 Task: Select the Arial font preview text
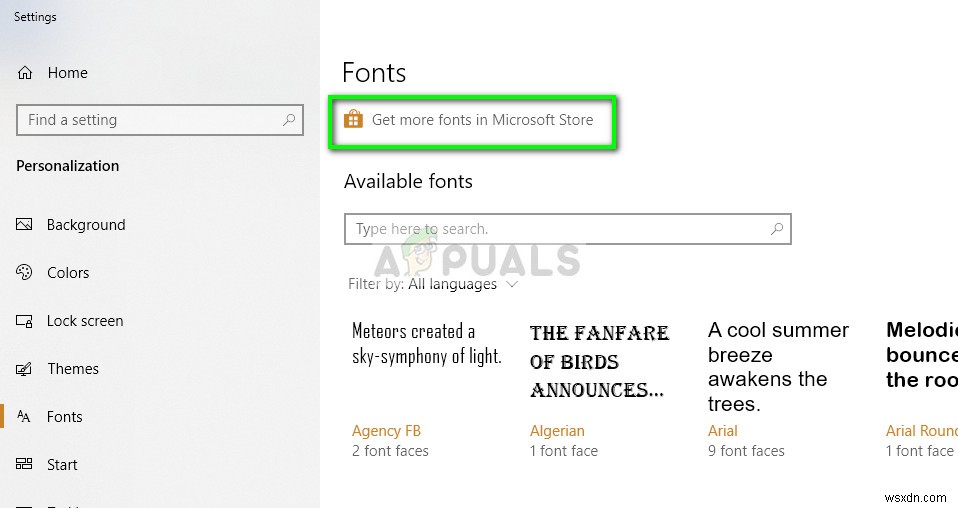(778, 367)
